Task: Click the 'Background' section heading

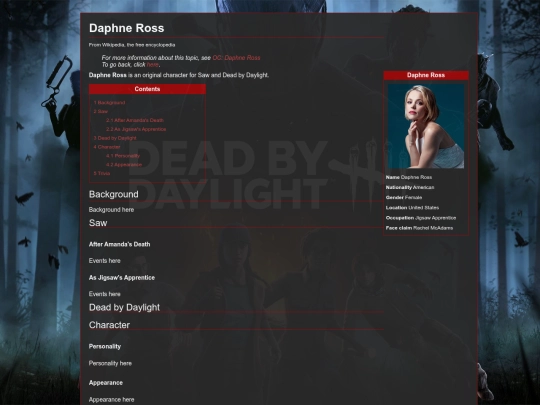Action: point(114,194)
